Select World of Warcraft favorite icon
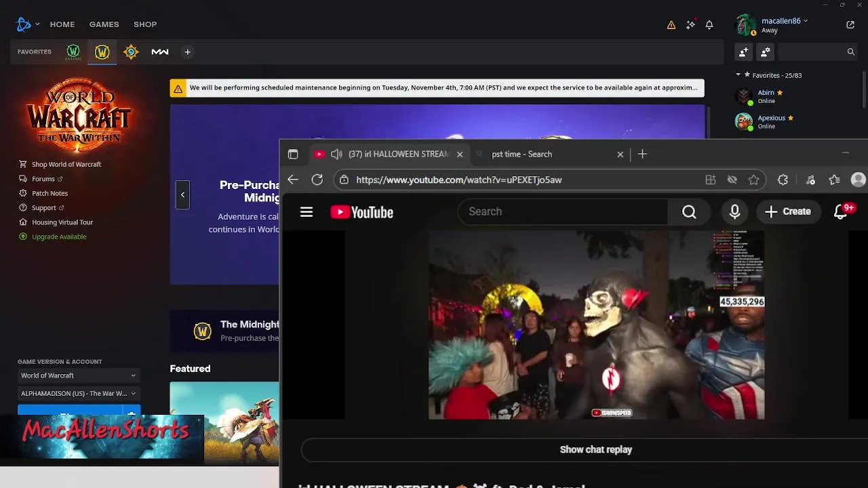The width and height of the screenshot is (868, 488). (x=102, y=52)
